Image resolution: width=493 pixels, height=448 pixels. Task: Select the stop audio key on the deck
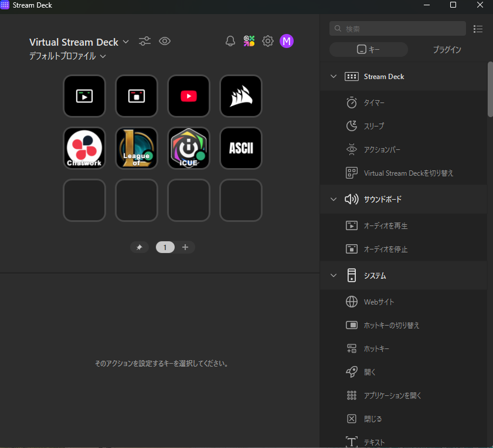pos(137,96)
